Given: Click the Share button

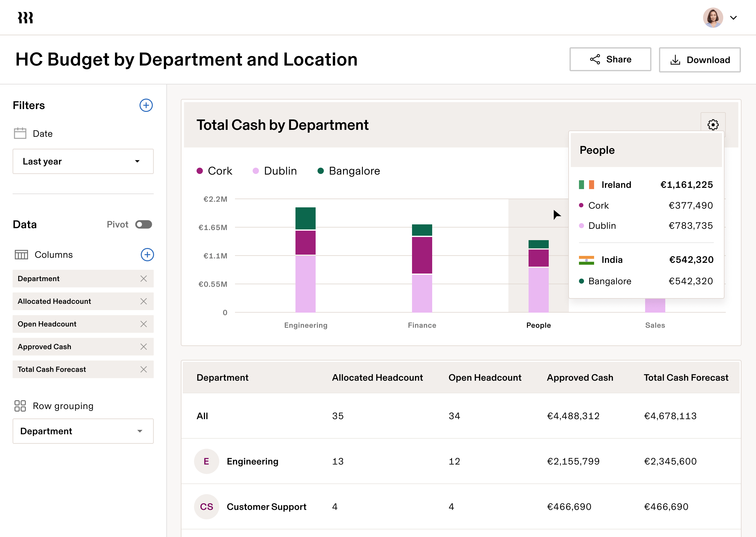Looking at the screenshot, I should pos(610,60).
